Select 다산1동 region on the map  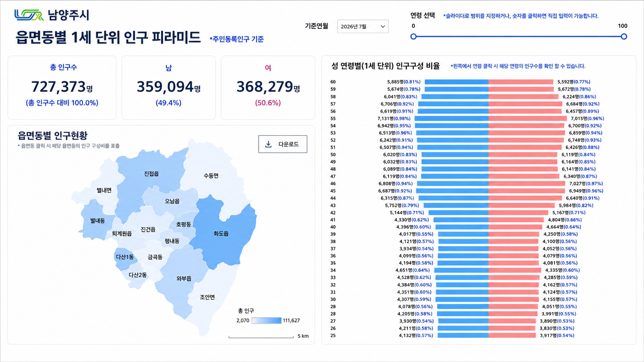click(x=125, y=257)
